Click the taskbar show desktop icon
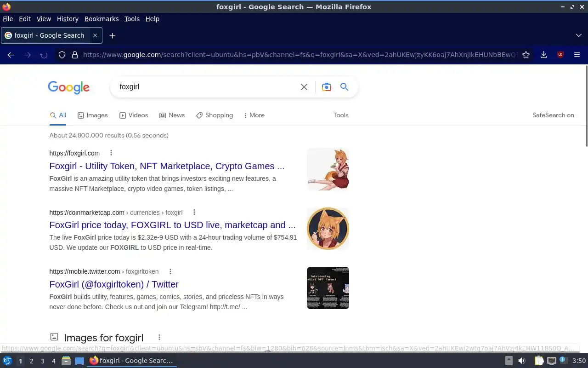Viewport: 588px width, 368px height. coord(79,361)
